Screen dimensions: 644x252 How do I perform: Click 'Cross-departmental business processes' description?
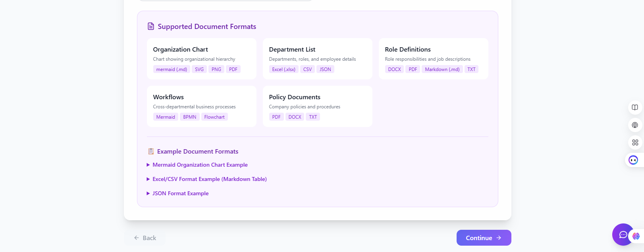(x=194, y=107)
